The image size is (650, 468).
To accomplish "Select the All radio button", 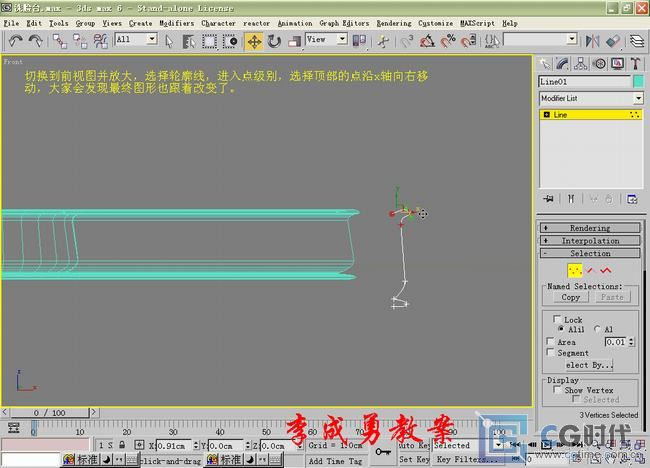I will 597,329.
